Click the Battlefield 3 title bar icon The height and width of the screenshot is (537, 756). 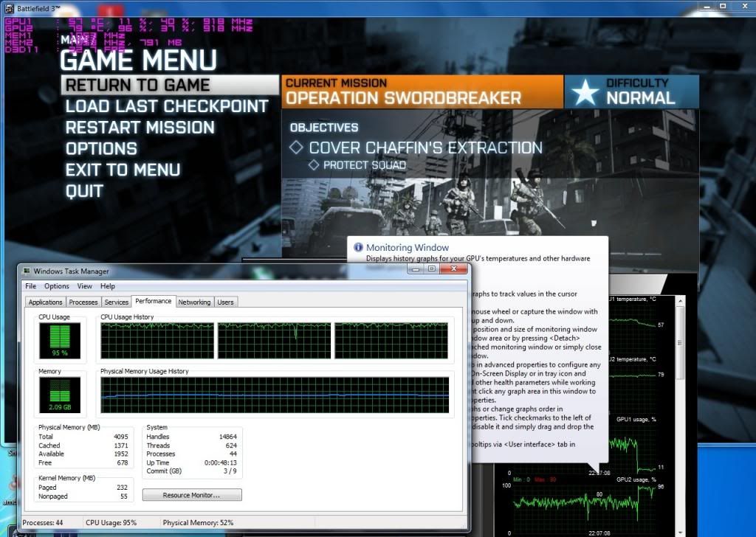pos(9,8)
